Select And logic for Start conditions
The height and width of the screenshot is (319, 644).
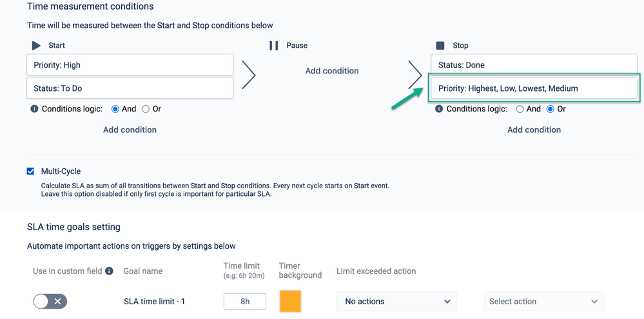coord(115,109)
